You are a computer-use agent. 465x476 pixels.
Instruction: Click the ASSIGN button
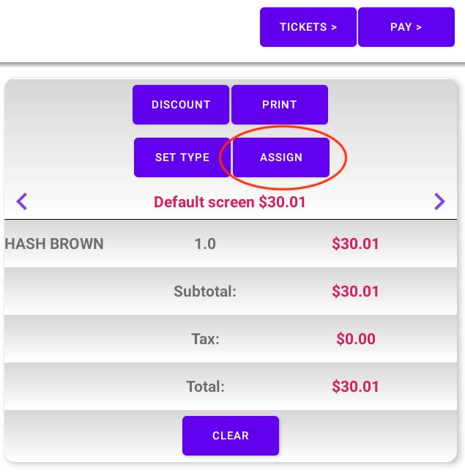(x=281, y=157)
